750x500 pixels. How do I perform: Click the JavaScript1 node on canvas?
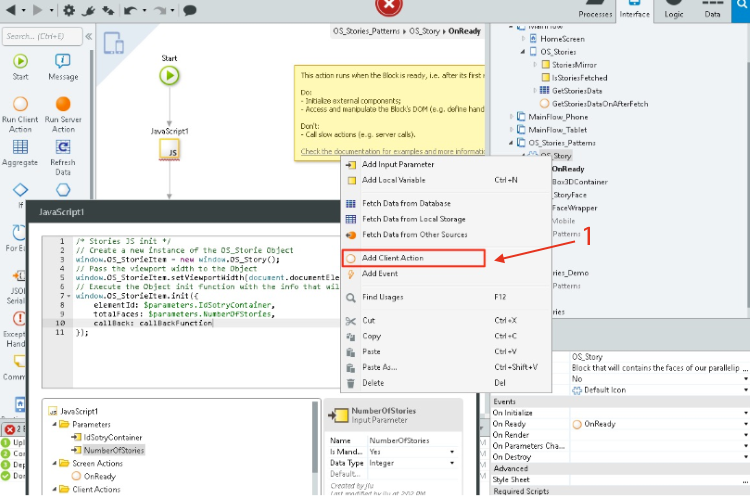point(169,150)
